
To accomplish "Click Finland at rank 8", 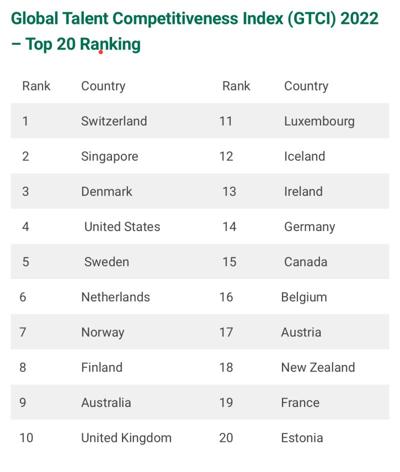I will tap(102, 367).
